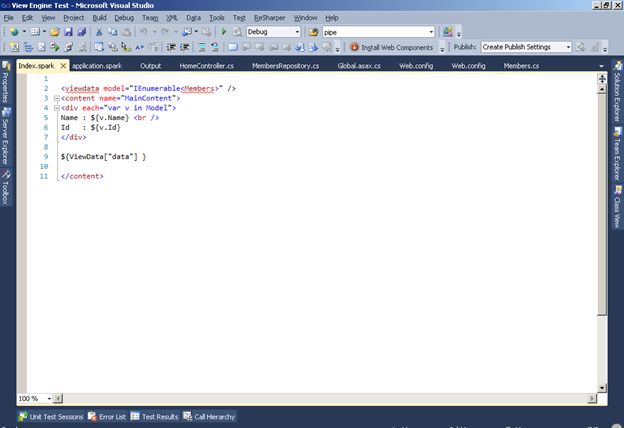Image resolution: width=624 pixels, height=428 pixels.
Task: Open the Test Results panel
Action: 154,416
